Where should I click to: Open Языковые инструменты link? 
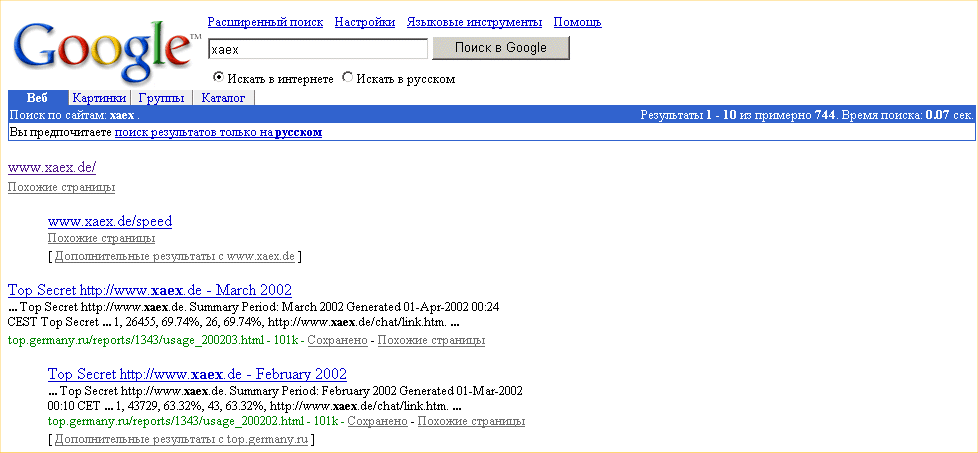[474, 22]
